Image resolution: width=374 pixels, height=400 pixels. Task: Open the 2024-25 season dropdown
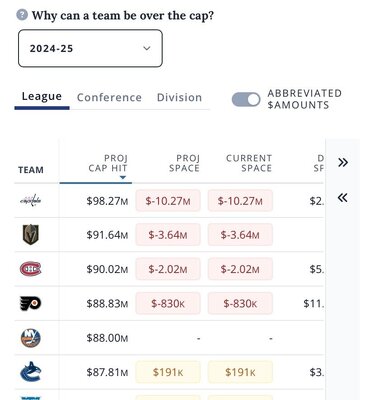[90, 48]
